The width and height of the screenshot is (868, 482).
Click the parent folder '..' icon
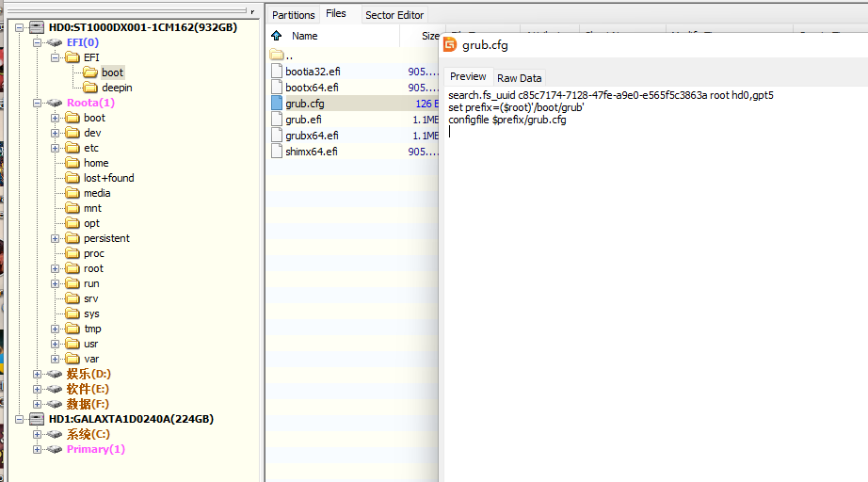[x=277, y=56]
